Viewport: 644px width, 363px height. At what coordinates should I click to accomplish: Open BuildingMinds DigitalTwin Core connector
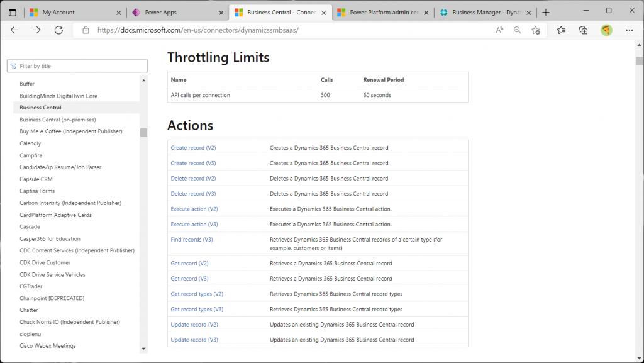pos(58,96)
